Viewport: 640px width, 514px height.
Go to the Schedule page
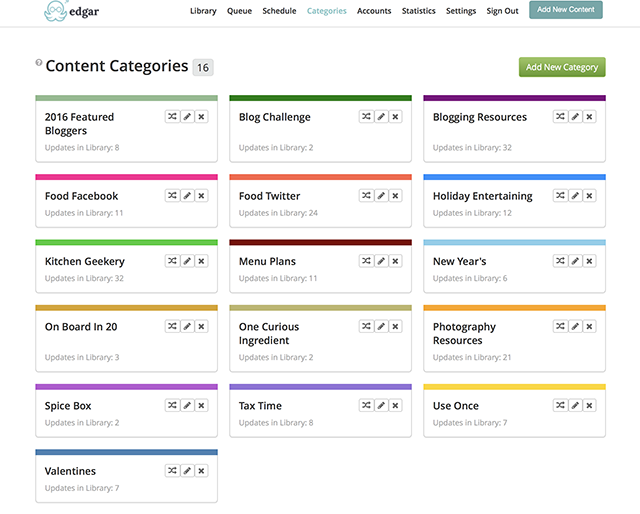(279, 11)
